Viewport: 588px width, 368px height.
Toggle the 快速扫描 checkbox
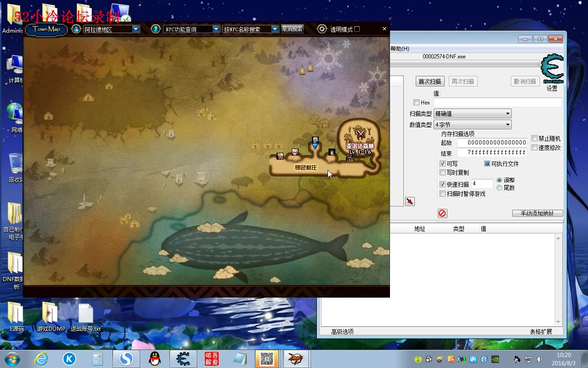pyautogui.click(x=442, y=184)
